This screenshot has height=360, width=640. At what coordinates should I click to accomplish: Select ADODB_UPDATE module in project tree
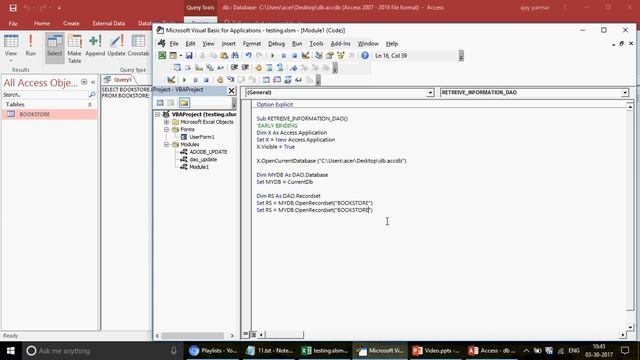coord(209,152)
